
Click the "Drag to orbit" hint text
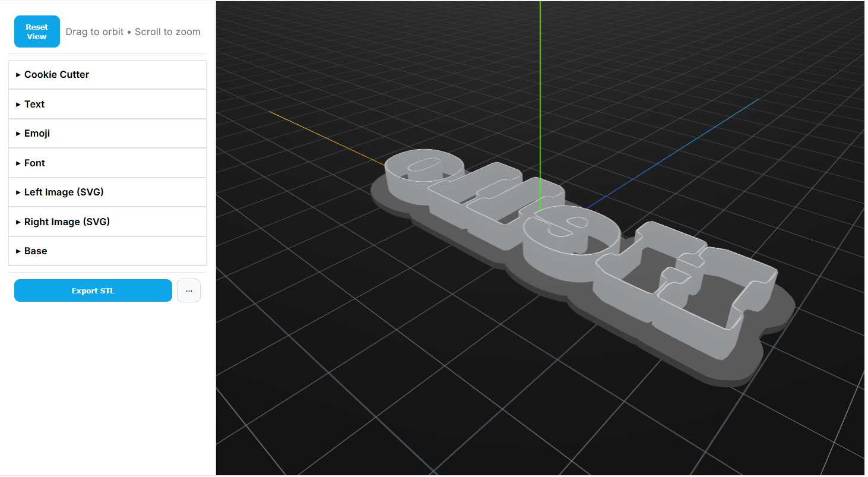pos(95,32)
